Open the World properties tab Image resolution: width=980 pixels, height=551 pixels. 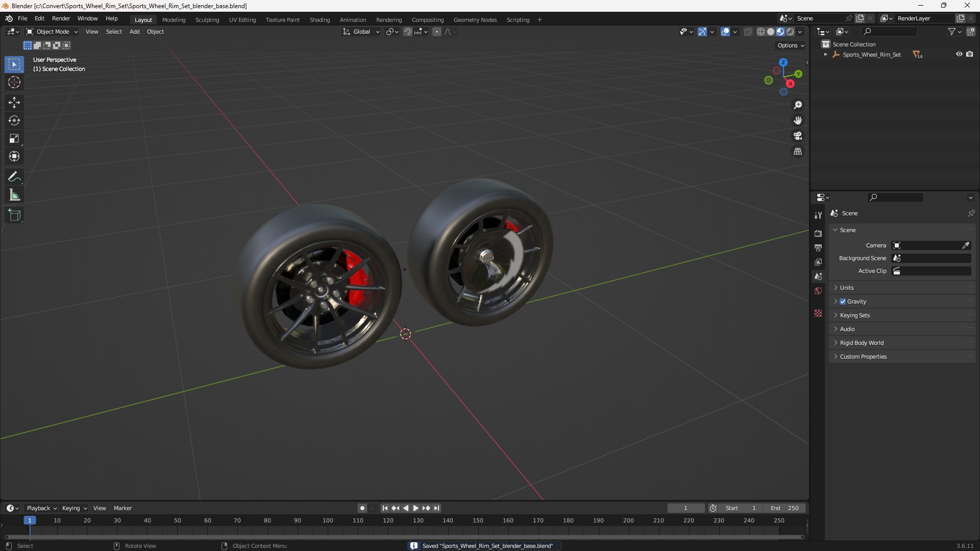818,290
